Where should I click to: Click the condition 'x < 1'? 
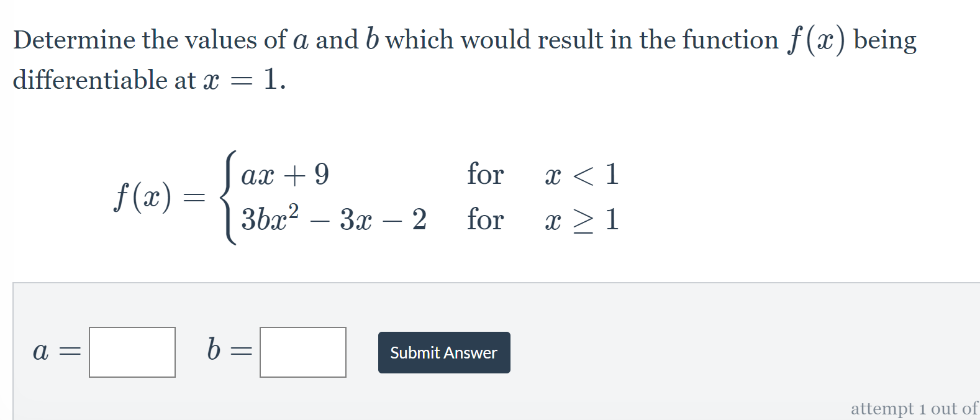(582, 175)
